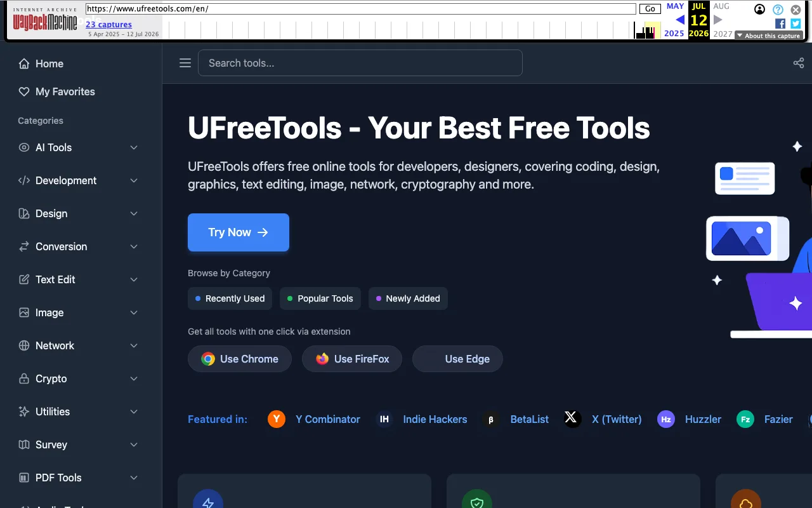
Task: Click the My Favorites heart icon
Action: point(24,91)
